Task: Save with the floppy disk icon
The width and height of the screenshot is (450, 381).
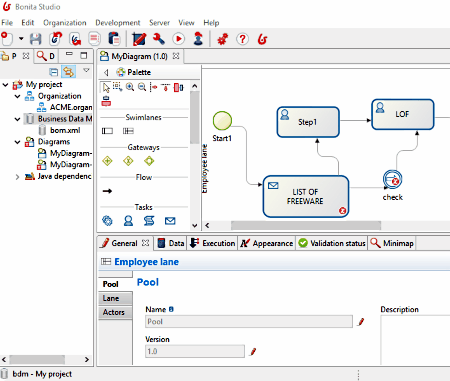Action: pos(35,39)
